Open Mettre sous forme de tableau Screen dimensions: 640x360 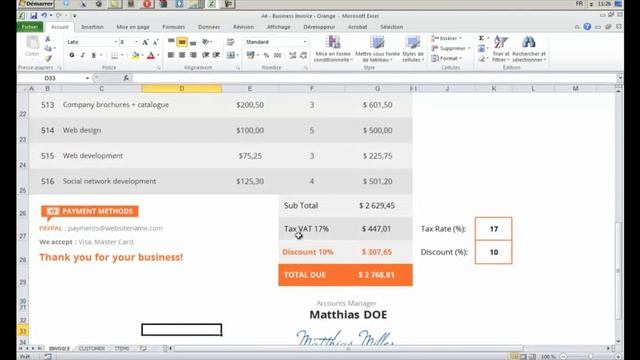tap(378, 49)
